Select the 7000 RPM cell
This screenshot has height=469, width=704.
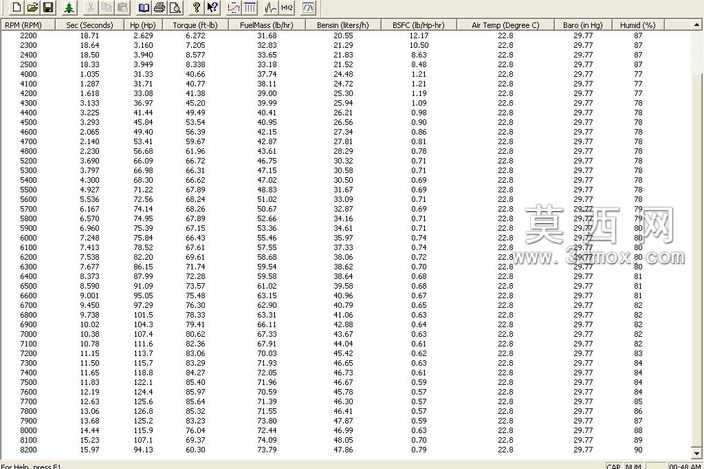(28, 334)
